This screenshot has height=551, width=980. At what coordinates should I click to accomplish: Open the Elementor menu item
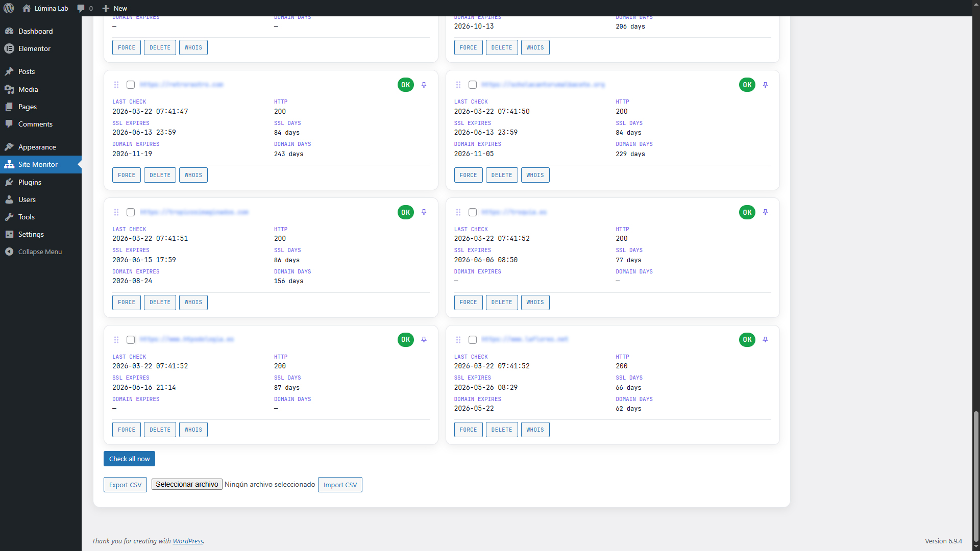point(34,48)
